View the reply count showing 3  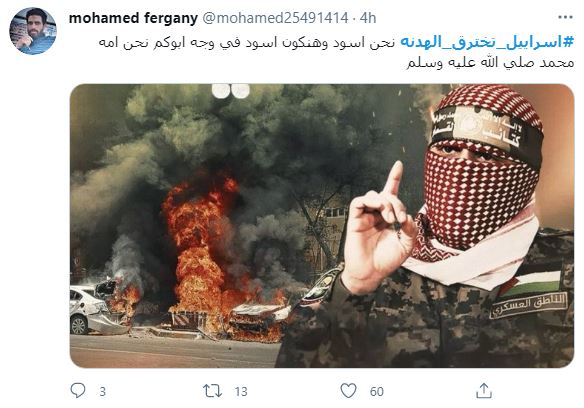click(102, 392)
